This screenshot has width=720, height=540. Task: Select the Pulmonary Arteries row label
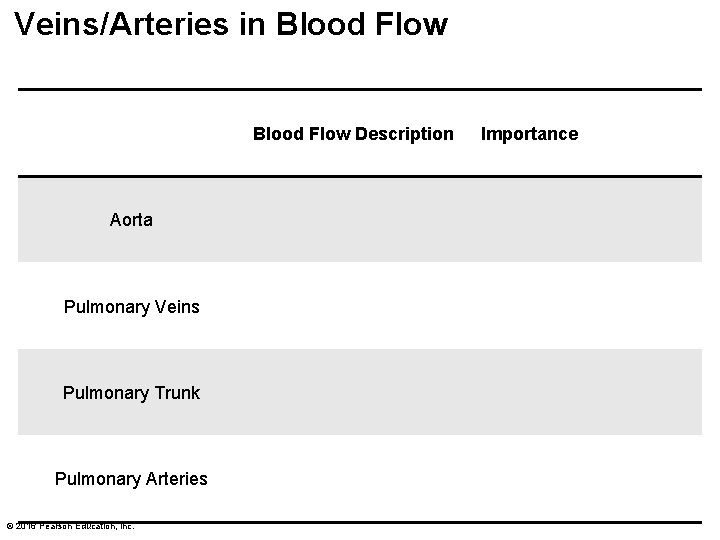131,479
